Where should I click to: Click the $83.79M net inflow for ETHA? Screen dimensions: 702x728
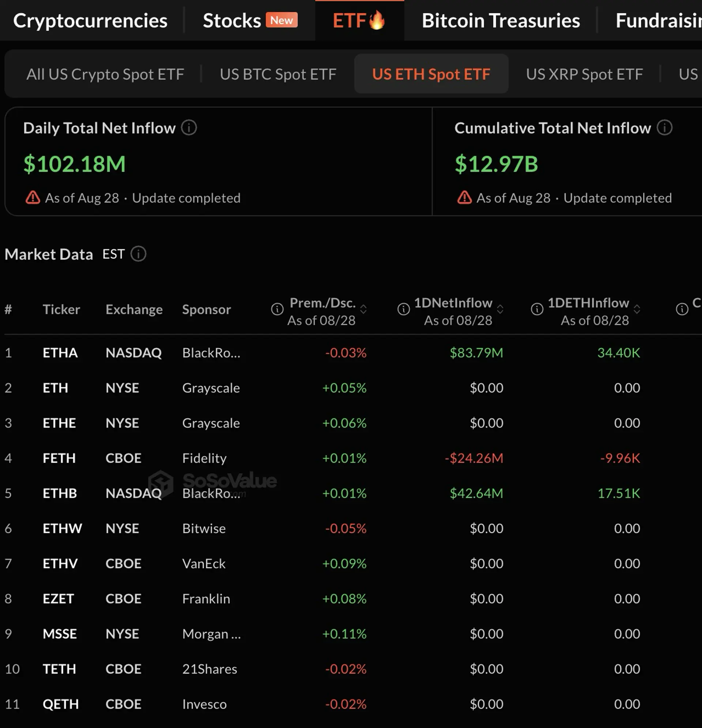coord(476,352)
